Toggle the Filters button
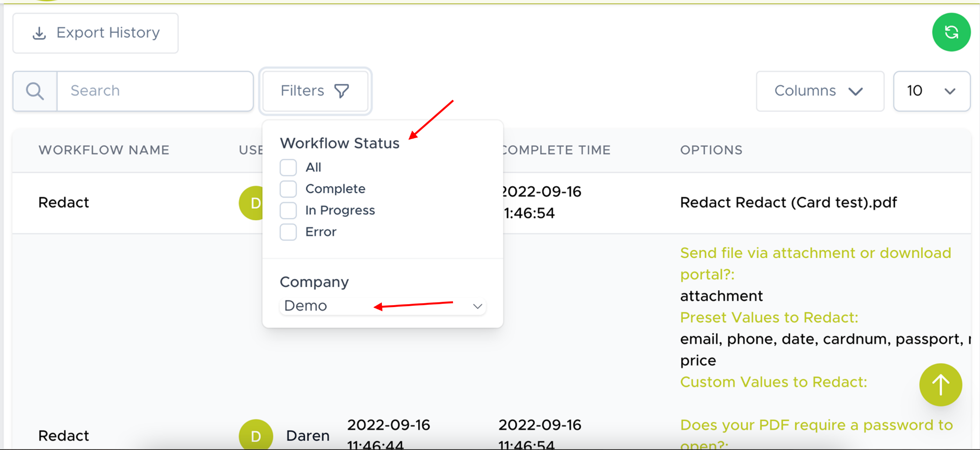This screenshot has height=450, width=980. click(x=315, y=91)
